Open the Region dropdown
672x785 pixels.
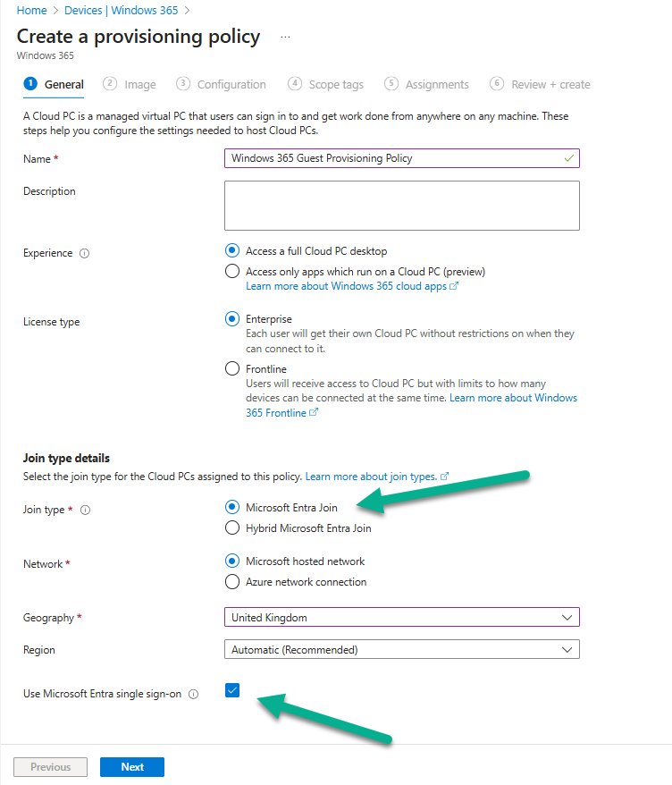click(401, 650)
